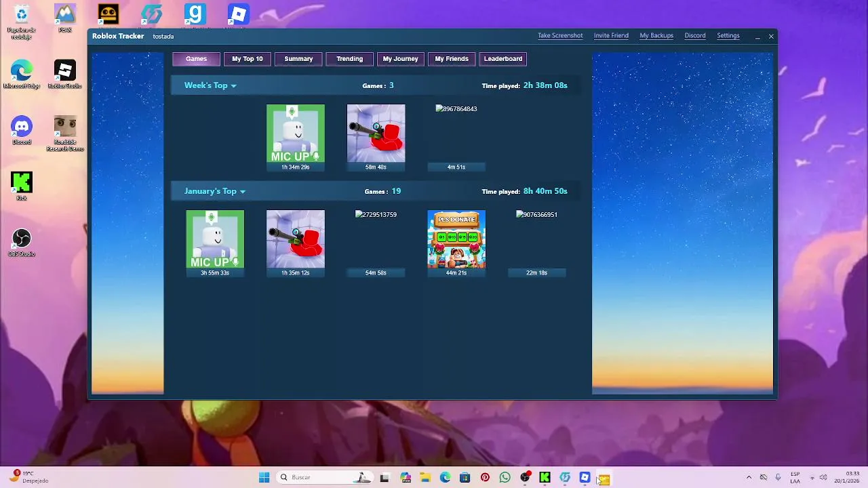Open the taskbar clock and date

[x=847, y=477]
